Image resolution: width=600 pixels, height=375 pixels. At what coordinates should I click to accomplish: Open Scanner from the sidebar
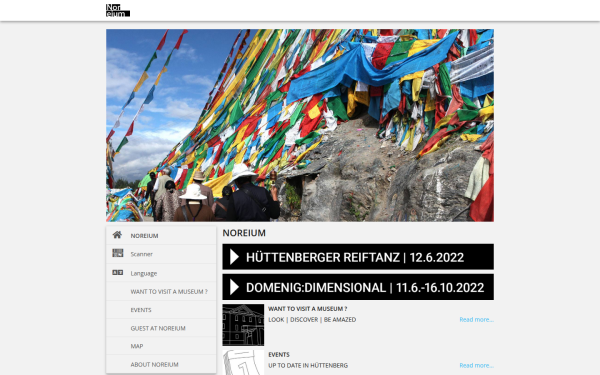coord(161,254)
